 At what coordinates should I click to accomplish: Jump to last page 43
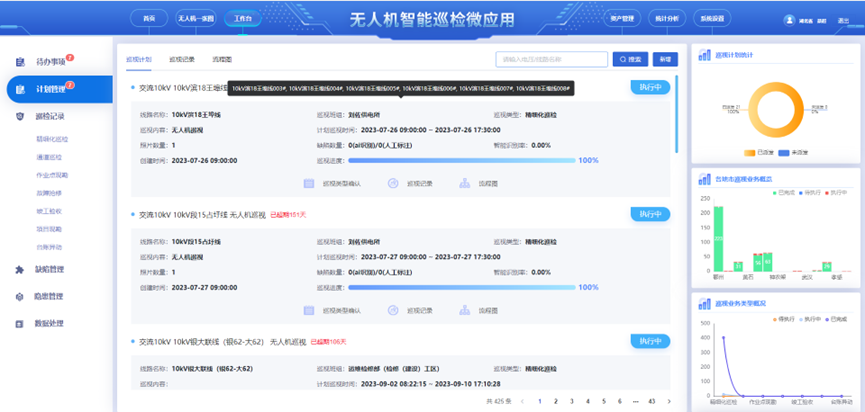[652, 402]
